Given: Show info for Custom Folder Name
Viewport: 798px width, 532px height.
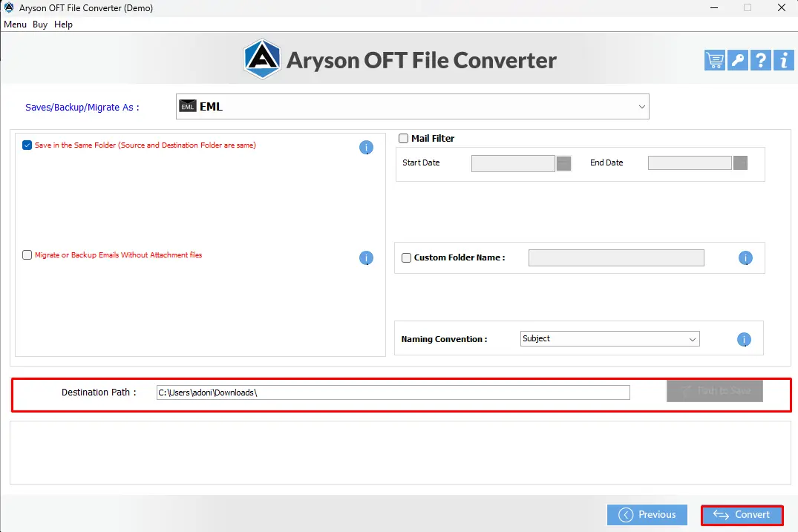Looking at the screenshot, I should (745, 258).
